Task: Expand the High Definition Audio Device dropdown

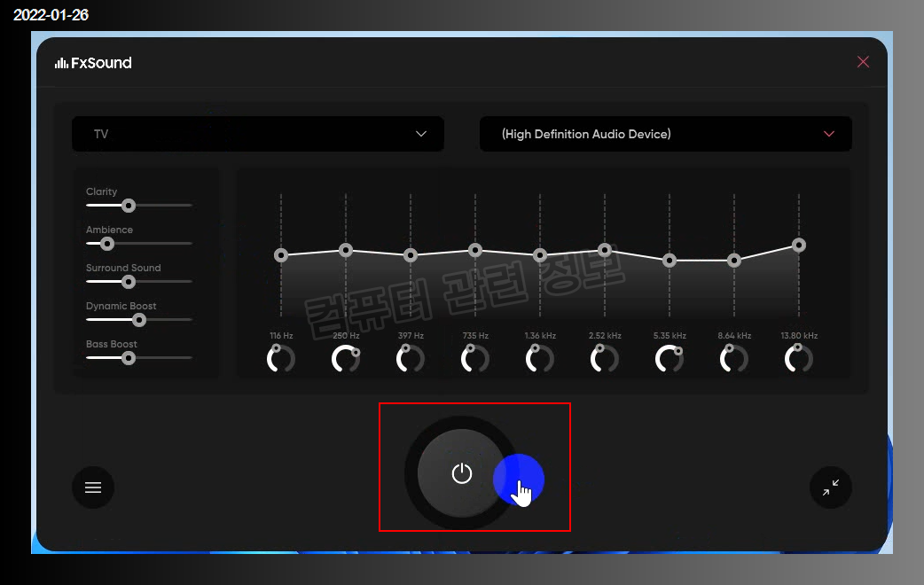Action: (x=666, y=134)
